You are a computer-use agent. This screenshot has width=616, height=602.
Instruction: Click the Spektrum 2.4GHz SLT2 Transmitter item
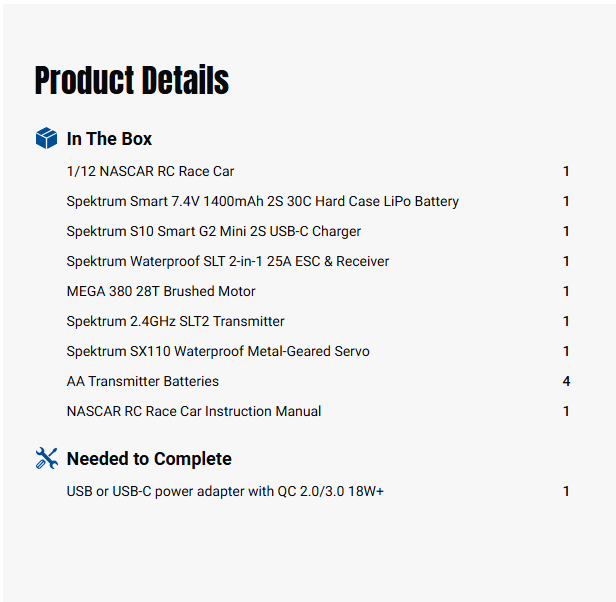(175, 321)
